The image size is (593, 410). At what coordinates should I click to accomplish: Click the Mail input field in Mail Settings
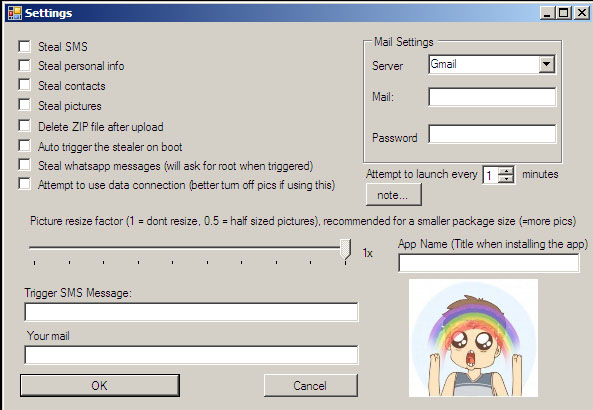(492, 97)
